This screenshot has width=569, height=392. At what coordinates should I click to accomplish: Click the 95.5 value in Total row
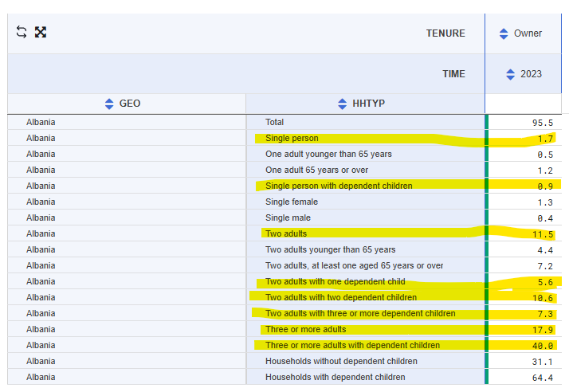pyautogui.click(x=543, y=123)
